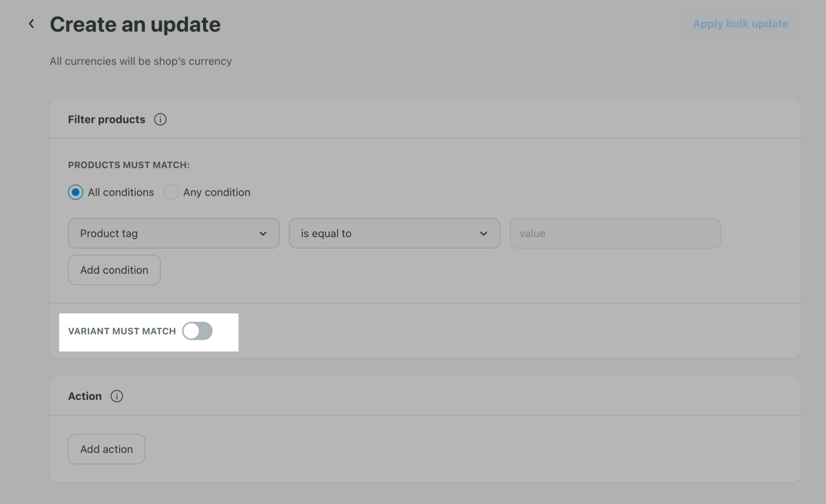
Task: Go back using the left chevron arrow
Action: 31,24
